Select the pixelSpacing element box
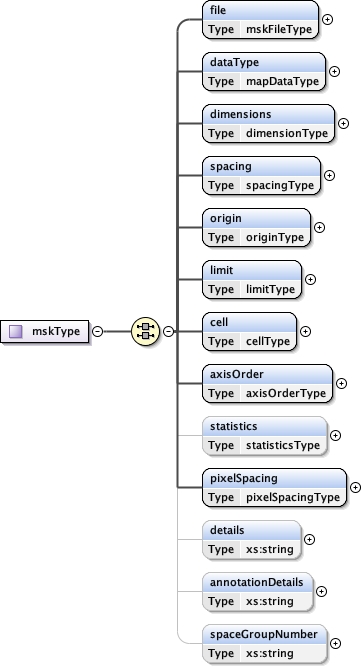 [274, 488]
